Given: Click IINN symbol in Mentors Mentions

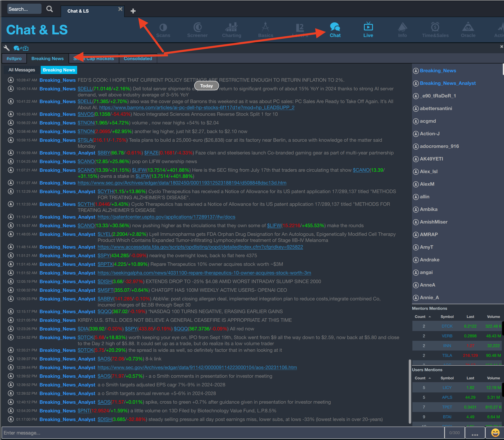Looking at the screenshot, I should [x=447, y=346].
